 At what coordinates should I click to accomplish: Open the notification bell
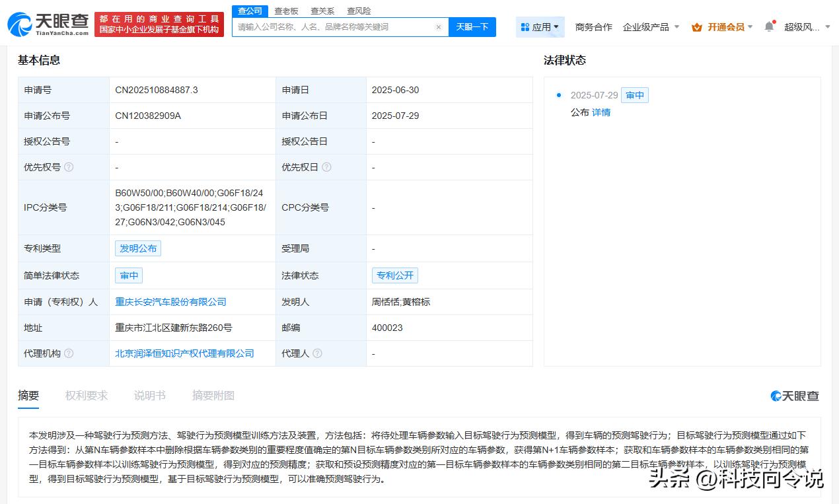click(769, 26)
